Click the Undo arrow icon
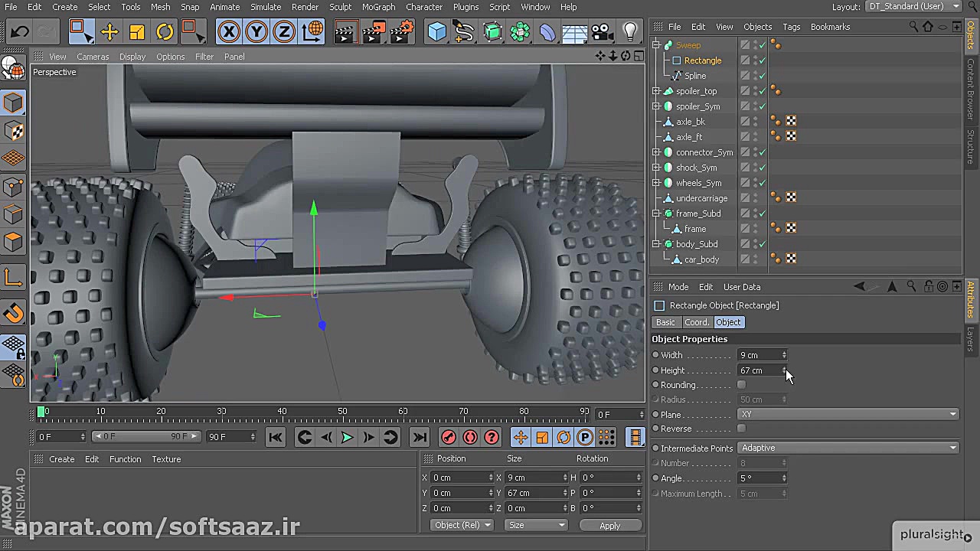Screen dimensions: 980x551 click(20, 32)
